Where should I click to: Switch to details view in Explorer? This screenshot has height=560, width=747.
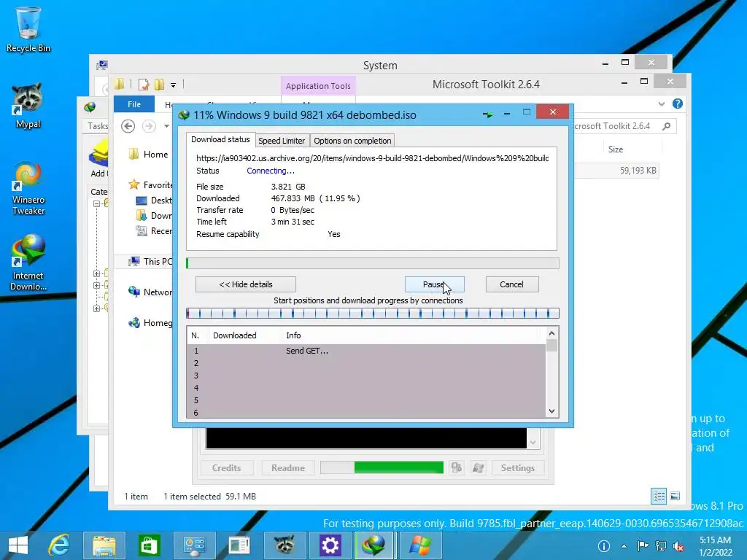pos(659,496)
